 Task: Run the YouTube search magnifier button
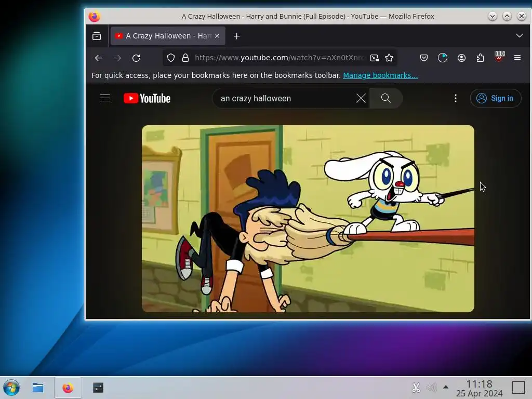(386, 98)
